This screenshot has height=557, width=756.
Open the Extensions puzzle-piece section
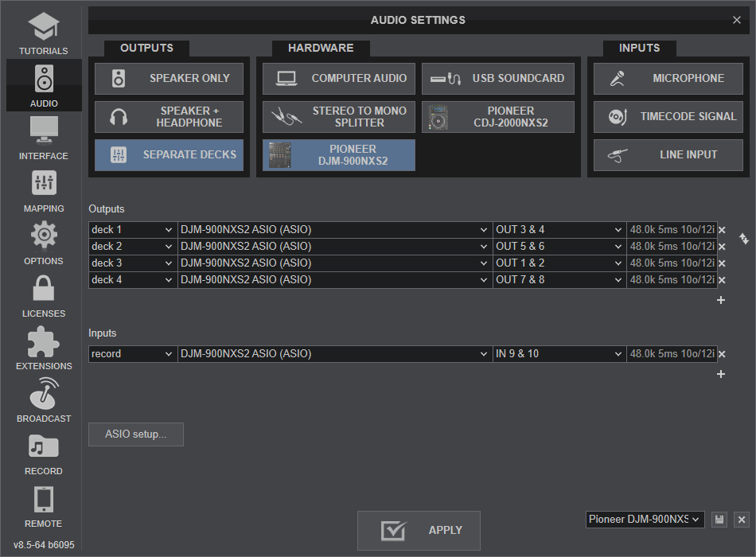(x=43, y=348)
